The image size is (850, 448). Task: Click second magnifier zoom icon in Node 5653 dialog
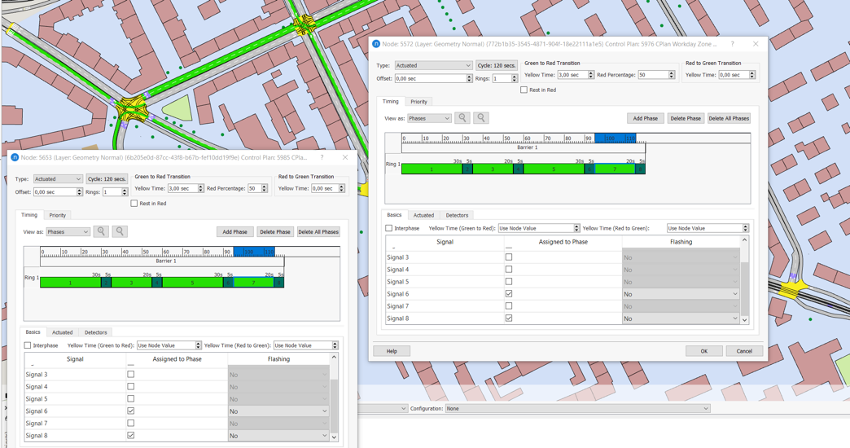(120, 232)
